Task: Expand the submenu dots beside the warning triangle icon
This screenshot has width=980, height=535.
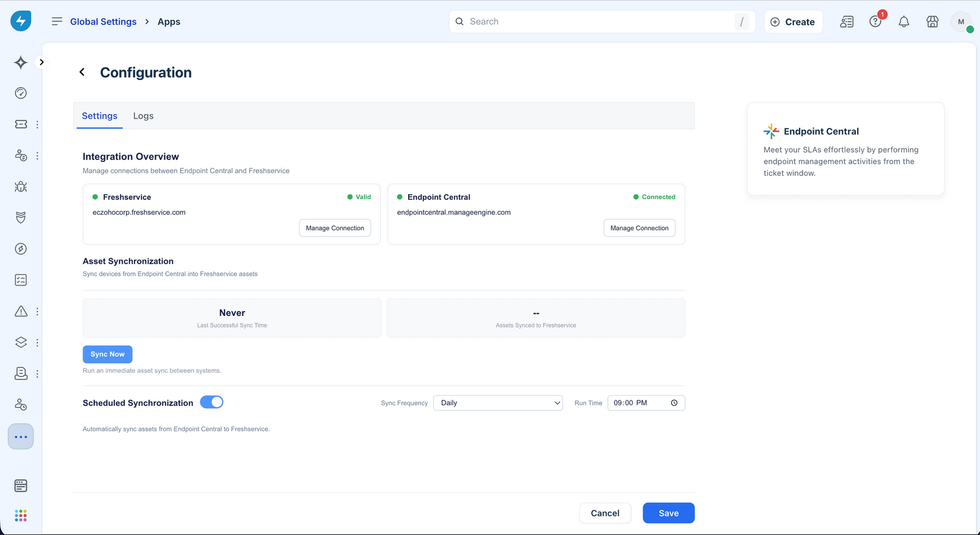Action: click(37, 312)
